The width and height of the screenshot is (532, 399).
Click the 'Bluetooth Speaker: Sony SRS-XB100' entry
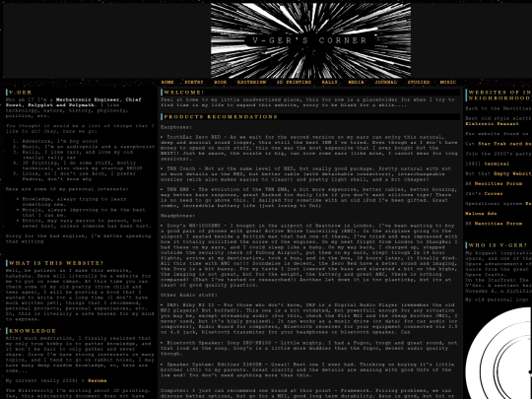pyautogui.click(x=308, y=348)
